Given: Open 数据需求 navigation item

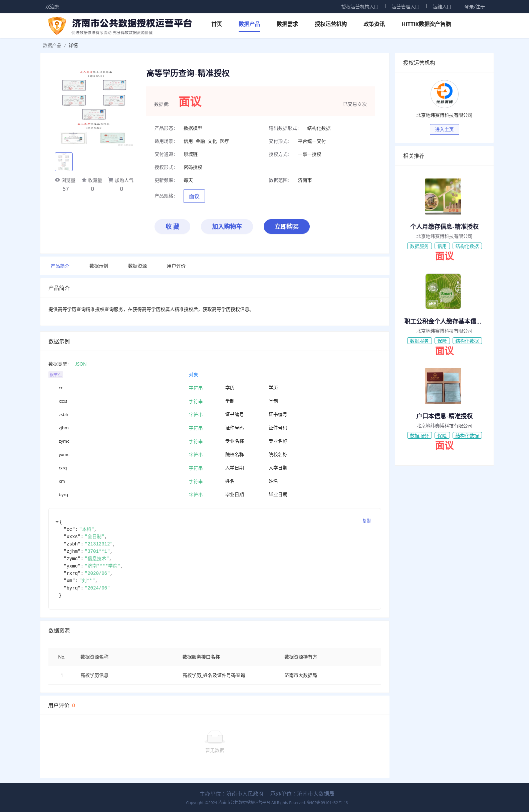Looking at the screenshot, I should click(287, 24).
